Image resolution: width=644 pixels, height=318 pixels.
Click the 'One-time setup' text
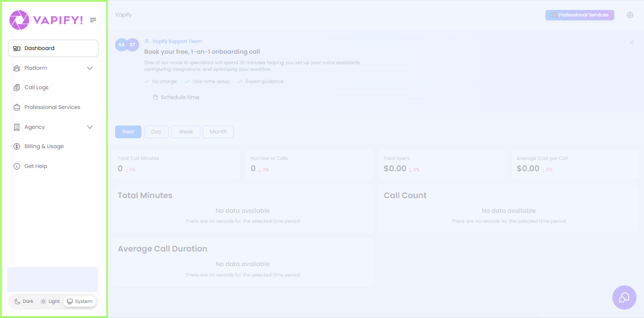[211, 82]
